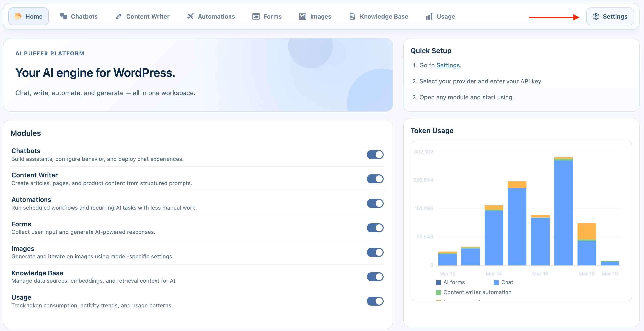The height and width of the screenshot is (331, 644).
Task: Click the pufferfish Home icon
Action: click(x=18, y=16)
